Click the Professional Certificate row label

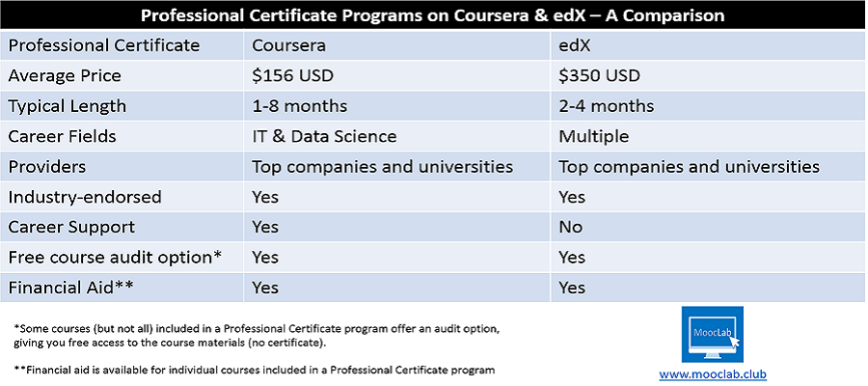103,44
